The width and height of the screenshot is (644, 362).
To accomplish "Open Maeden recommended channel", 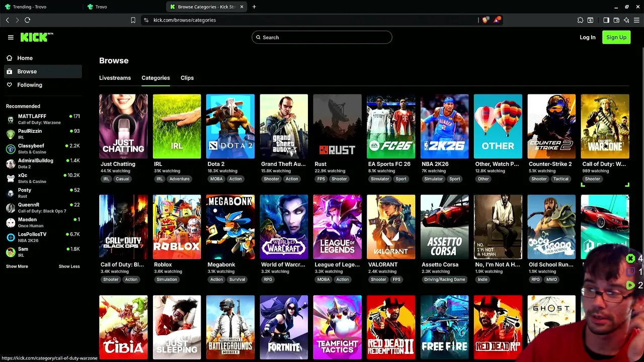I will (43, 222).
